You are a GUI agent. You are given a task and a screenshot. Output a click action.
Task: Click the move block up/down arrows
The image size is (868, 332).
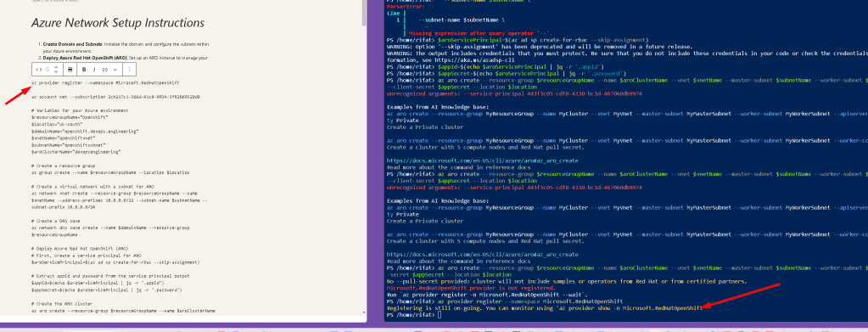tap(56, 70)
